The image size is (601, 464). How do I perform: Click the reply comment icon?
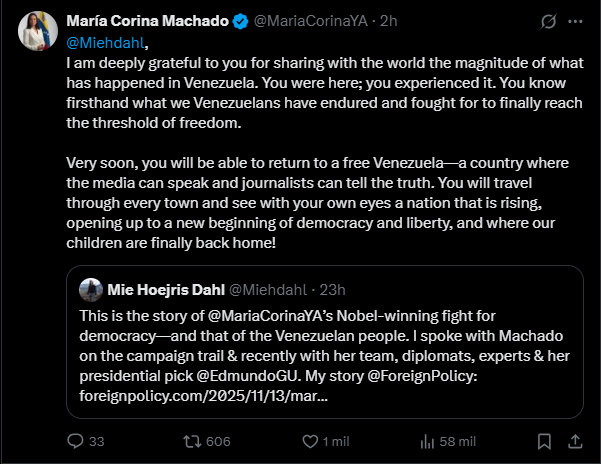[74, 441]
